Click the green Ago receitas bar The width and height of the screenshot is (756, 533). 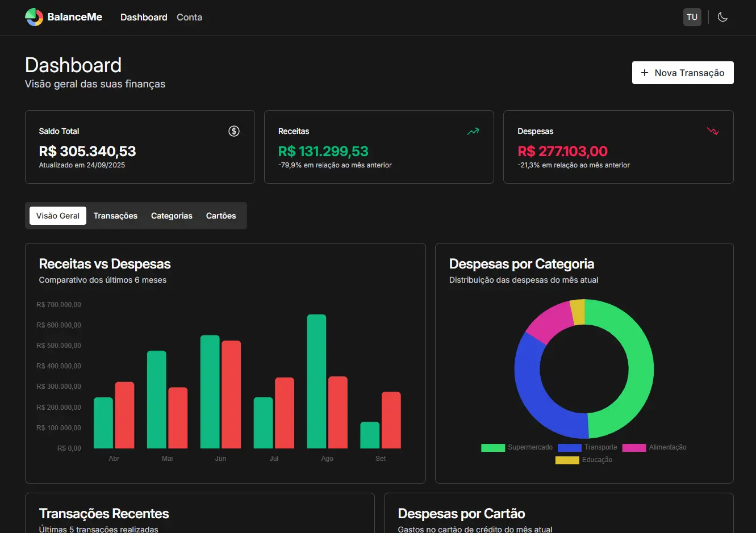316,381
